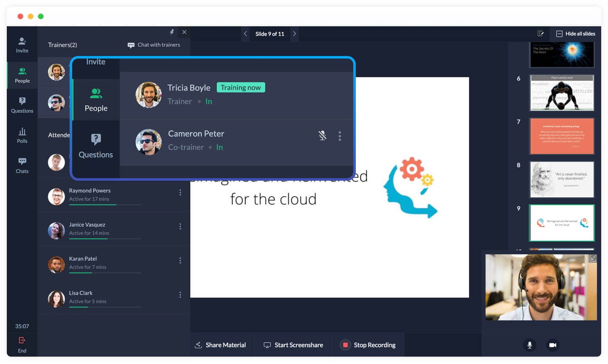This screenshot has width=608, height=364.
Task: Open the Chats section in the sidebar
Action: coord(22,165)
